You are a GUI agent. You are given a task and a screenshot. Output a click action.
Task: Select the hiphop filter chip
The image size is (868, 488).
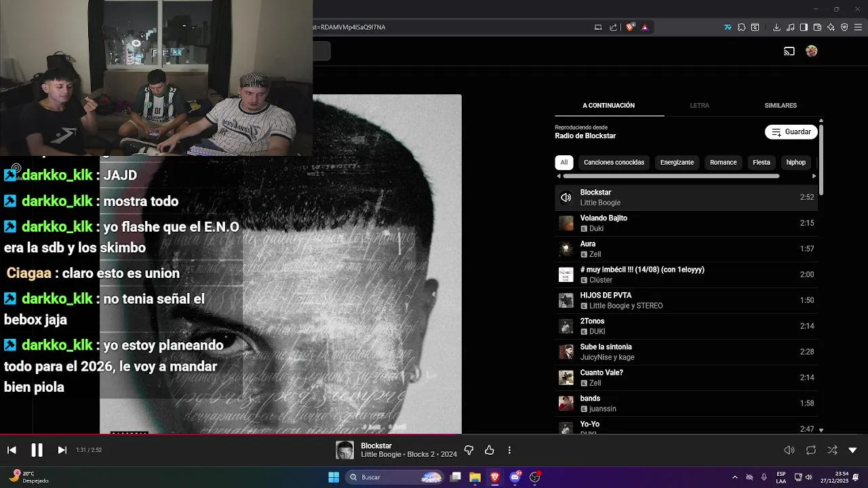(x=795, y=163)
